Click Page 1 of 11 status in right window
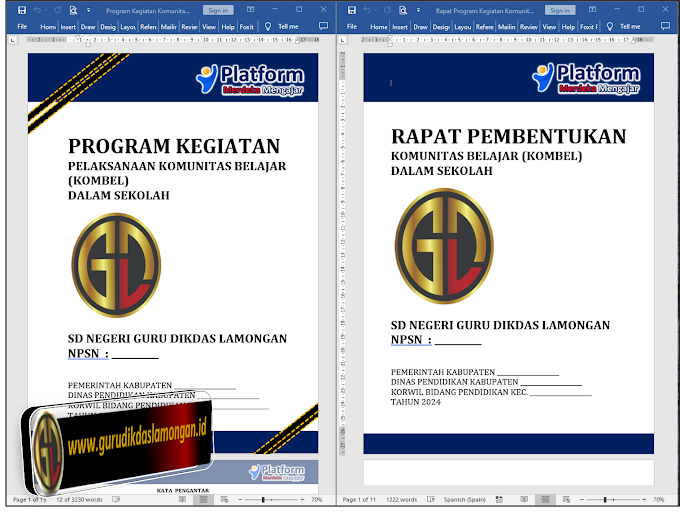 (358, 500)
